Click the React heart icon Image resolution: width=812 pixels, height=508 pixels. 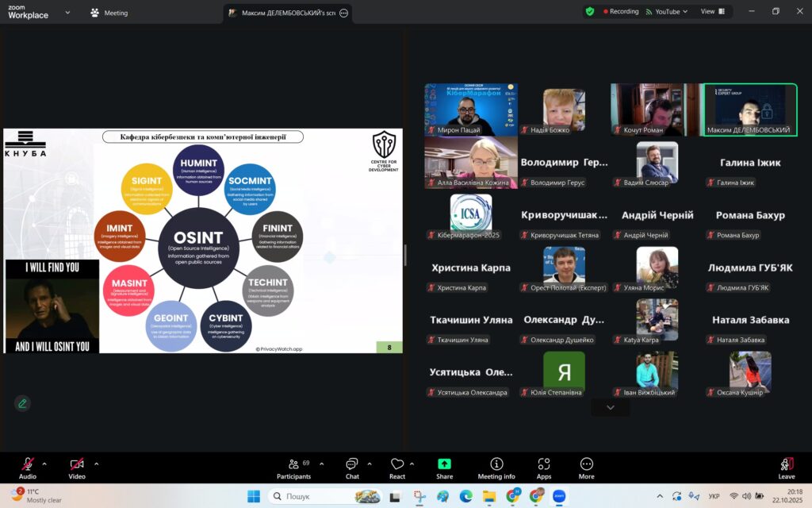coord(397,466)
